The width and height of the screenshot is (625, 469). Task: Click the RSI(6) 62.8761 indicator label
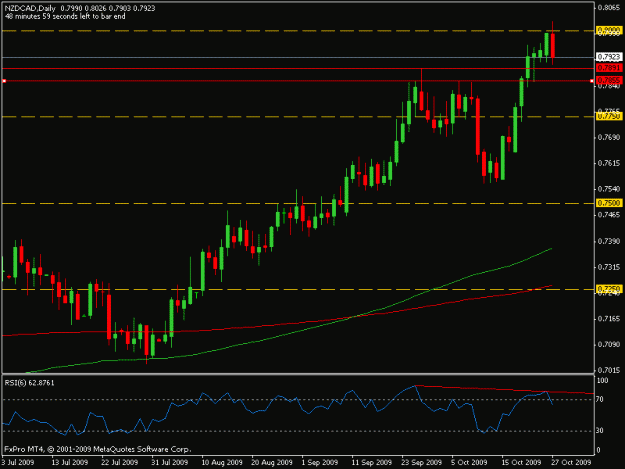(29, 383)
